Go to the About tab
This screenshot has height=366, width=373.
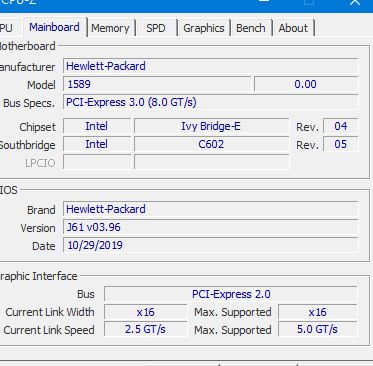(x=293, y=28)
